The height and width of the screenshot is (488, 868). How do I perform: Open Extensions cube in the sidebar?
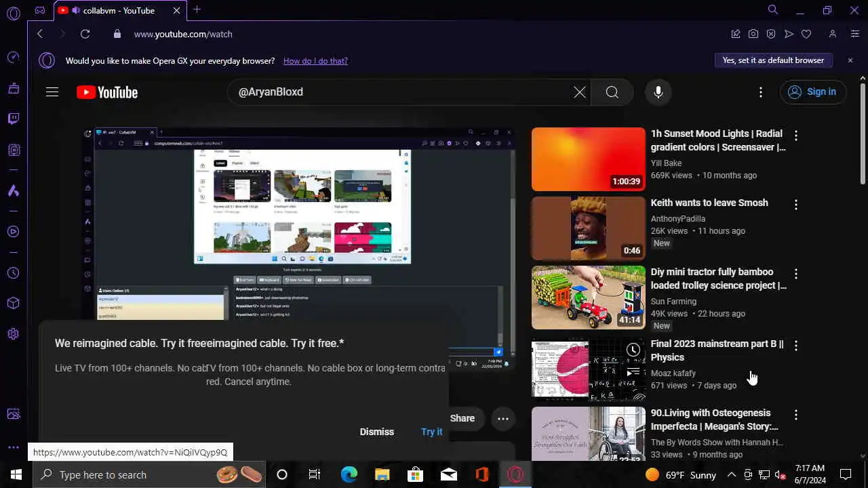(x=14, y=303)
